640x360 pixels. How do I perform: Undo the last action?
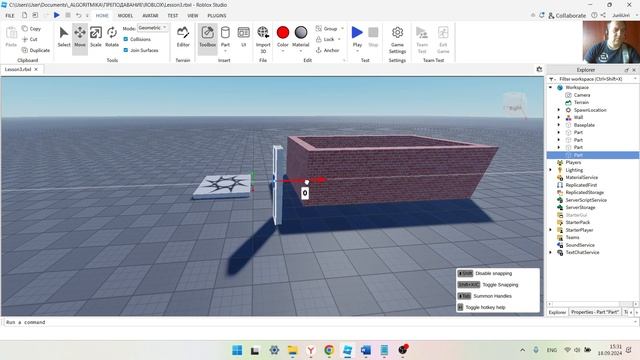click(x=78, y=15)
